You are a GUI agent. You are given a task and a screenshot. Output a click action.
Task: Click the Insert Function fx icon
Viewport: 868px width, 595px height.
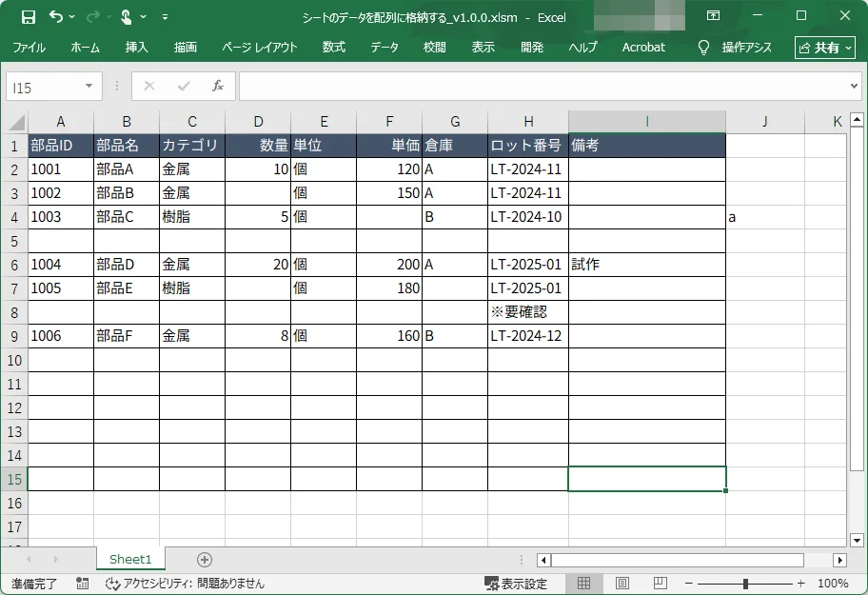(x=217, y=87)
